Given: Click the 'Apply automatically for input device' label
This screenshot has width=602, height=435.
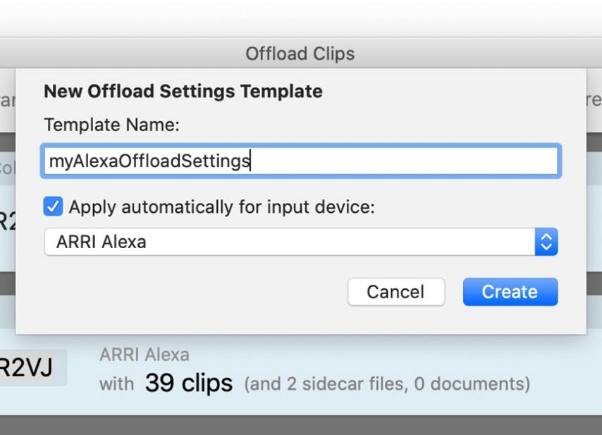Looking at the screenshot, I should pos(222,207).
